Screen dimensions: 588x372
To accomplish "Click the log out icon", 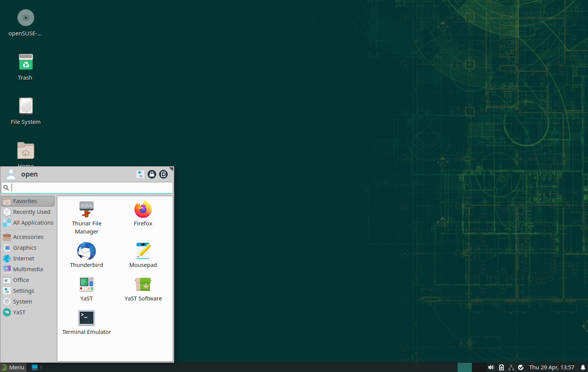I will pyautogui.click(x=163, y=174).
